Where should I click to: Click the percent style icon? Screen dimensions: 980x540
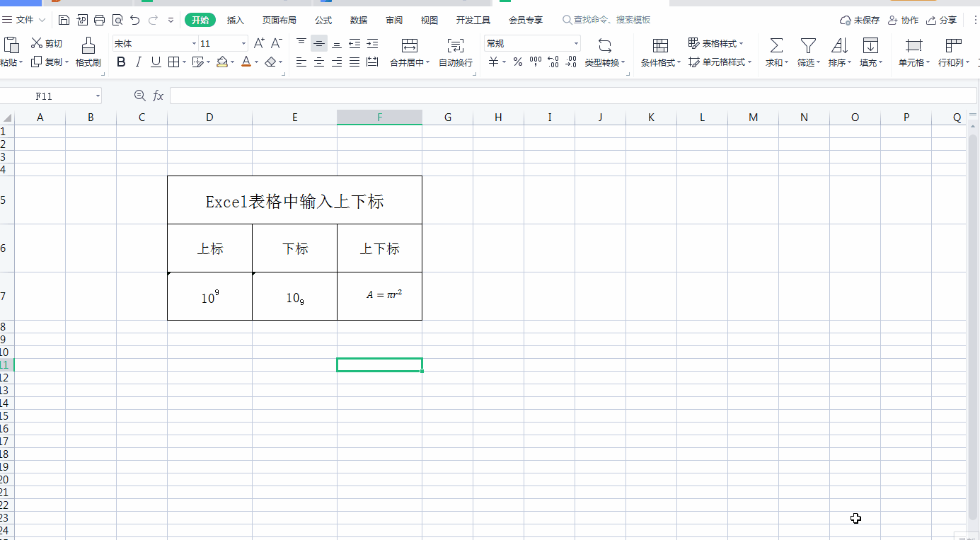pyautogui.click(x=517, y=62)
